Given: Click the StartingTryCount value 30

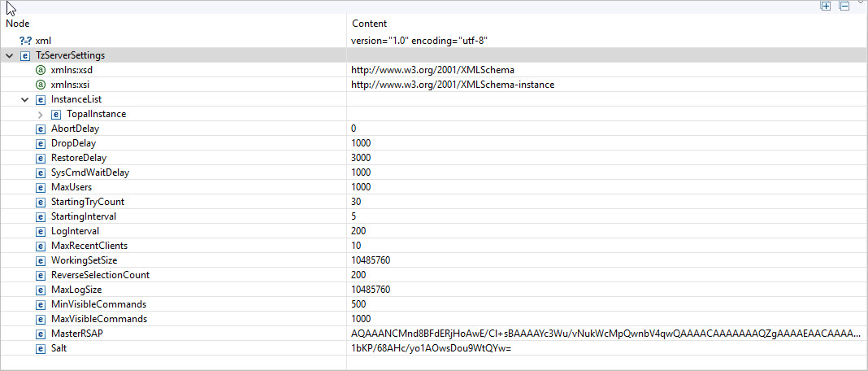Looking at the screenshot, I should point(357,202).
